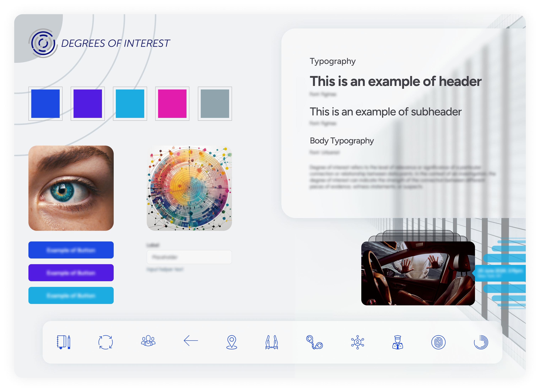
Task: Pick the gray color swatch
Action: pos(215,104)
